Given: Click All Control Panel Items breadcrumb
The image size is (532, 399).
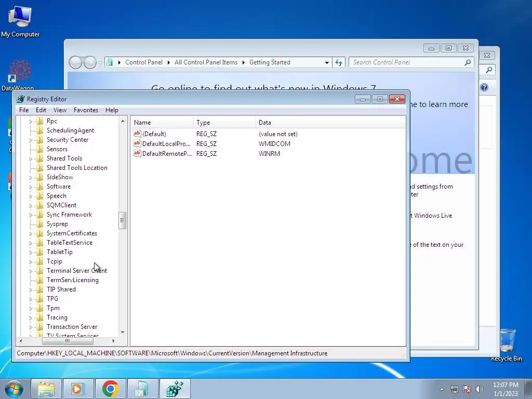Looking at the screenshot, I should click(x=206, y=62).
